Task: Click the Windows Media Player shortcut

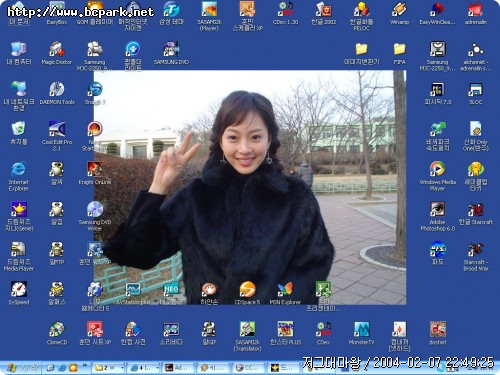Action: tap(437, 176)
